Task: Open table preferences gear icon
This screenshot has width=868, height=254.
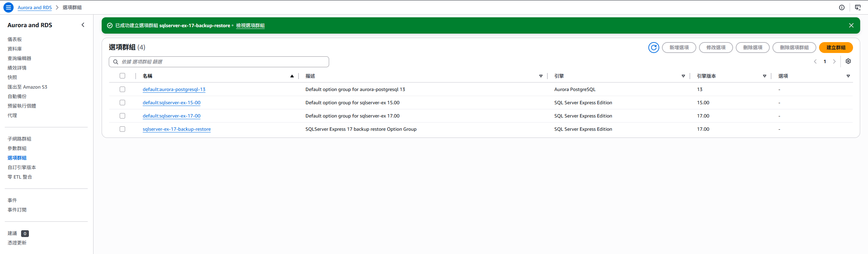Action: tap(848, 61)
